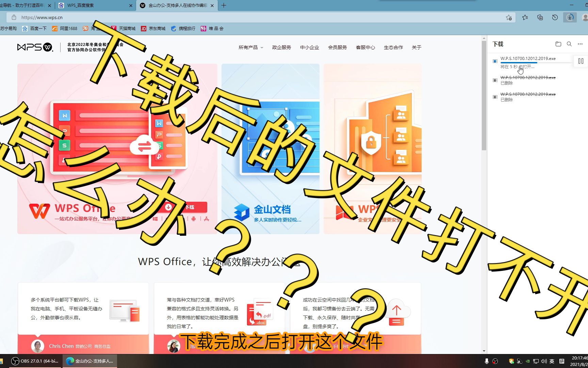Expand 所有产品 dropdown menu
This screenshot has height=368, width=588.
tap(251, 47)
